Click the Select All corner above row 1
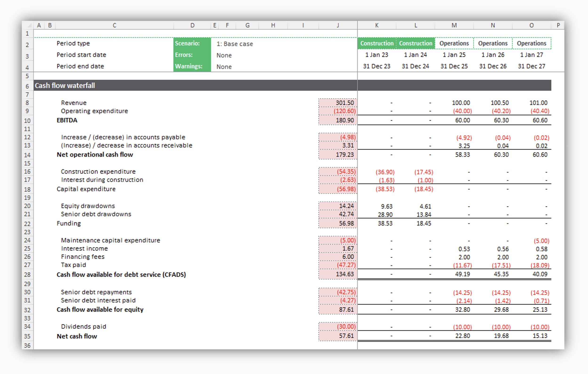This screenshot has width=588, height=374. point(29,25)
